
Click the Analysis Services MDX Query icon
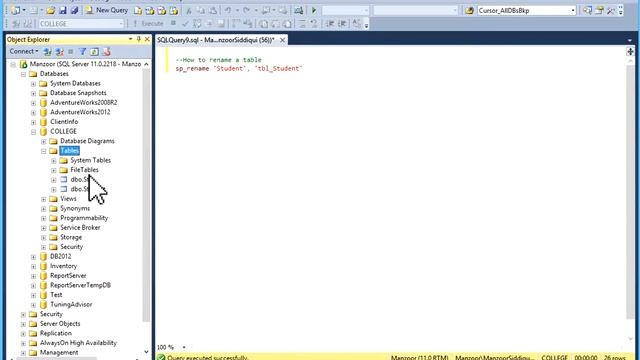(x=150, y=11)
